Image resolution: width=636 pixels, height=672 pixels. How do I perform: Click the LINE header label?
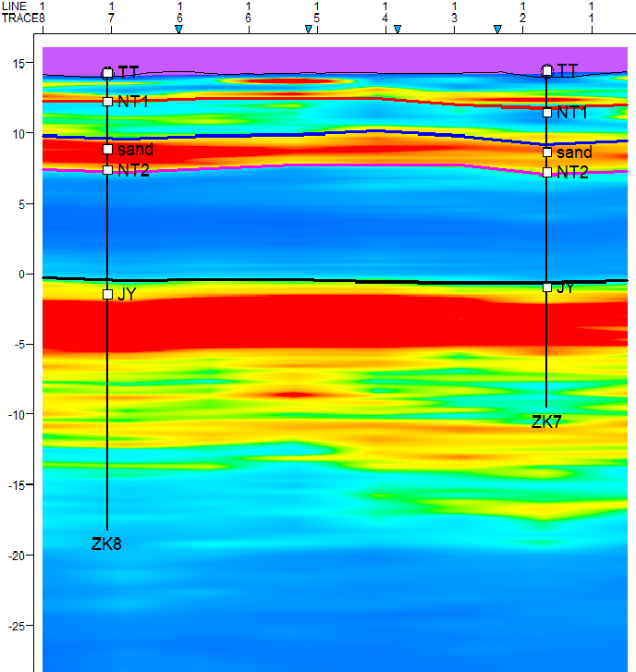pyautogui.click(x=14, y=6)
